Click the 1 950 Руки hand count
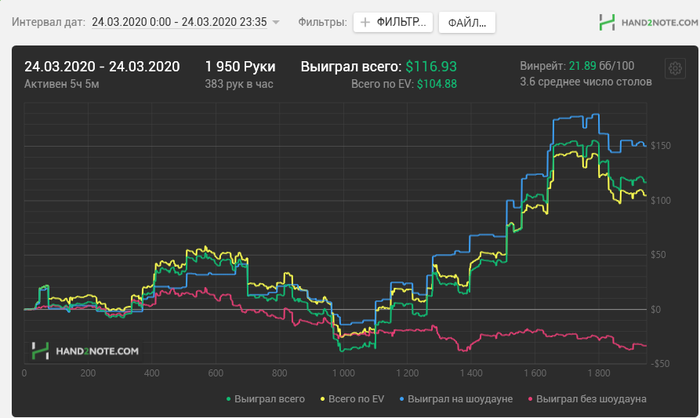The height and width of the screenshot is (418, 700). pos(240,67)
